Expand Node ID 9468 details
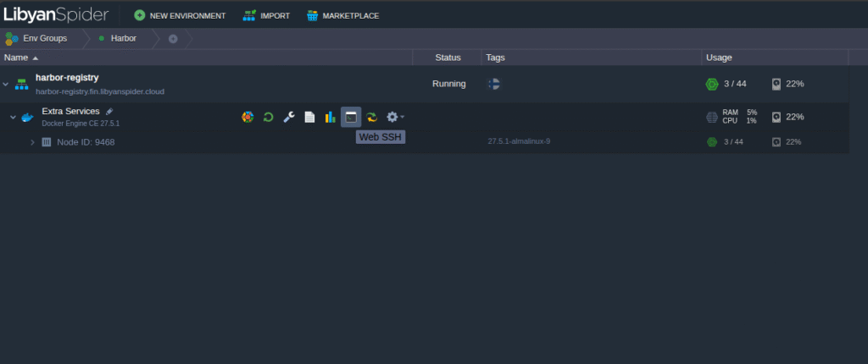 32,142
